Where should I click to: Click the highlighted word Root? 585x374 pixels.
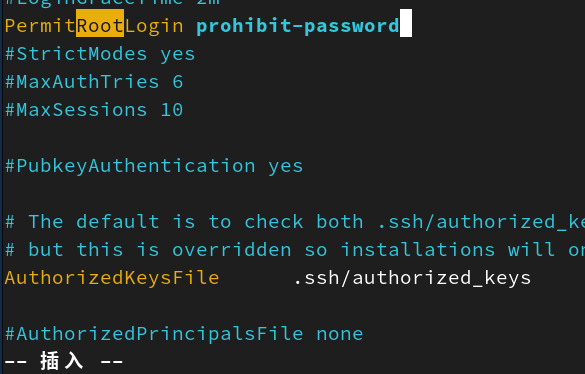pyautogui.click(x=100, y=24)
